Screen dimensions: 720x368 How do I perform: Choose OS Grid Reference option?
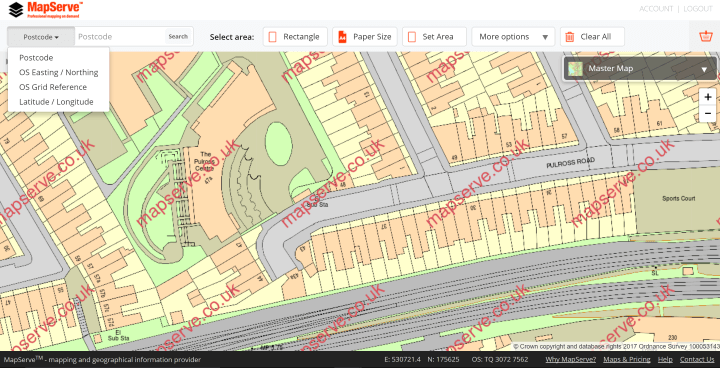[53, 87]
